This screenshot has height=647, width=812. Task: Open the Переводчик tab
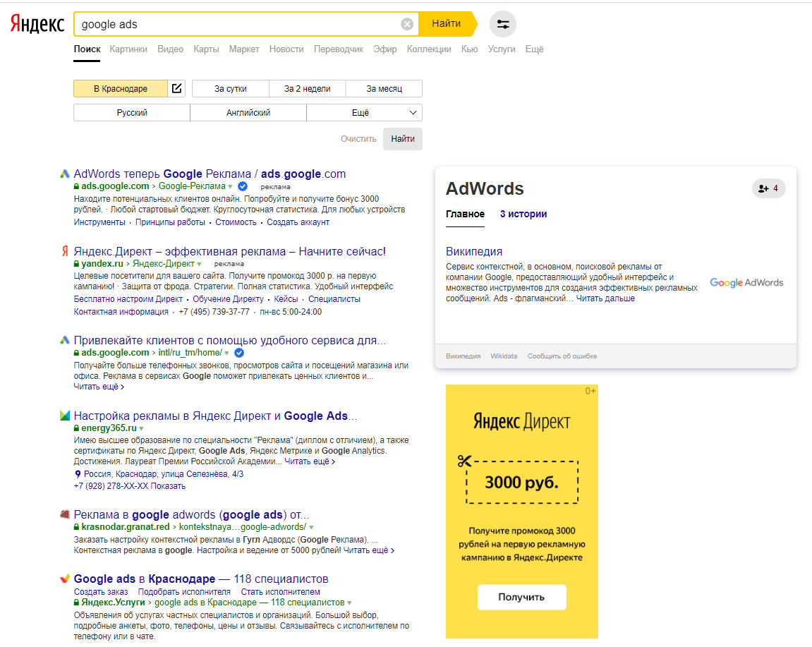click(x=339, y=49)
